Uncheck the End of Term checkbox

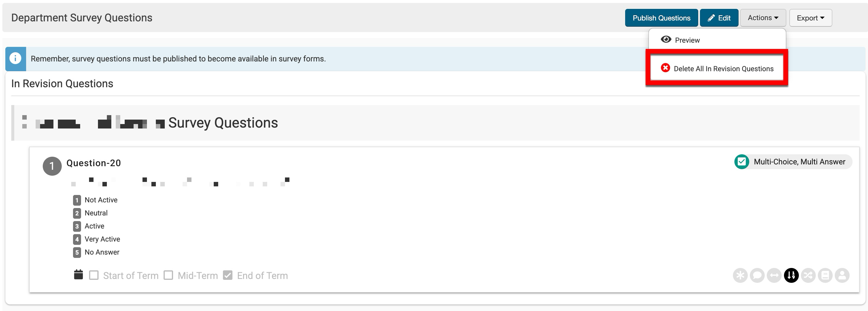(228, 275)
